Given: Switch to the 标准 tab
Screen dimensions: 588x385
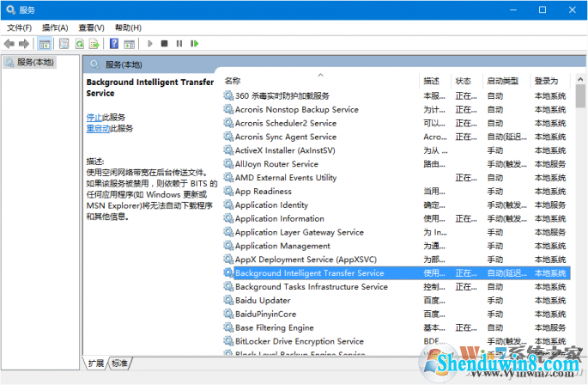Looking at the screenshot, I should tap(119, 364).
